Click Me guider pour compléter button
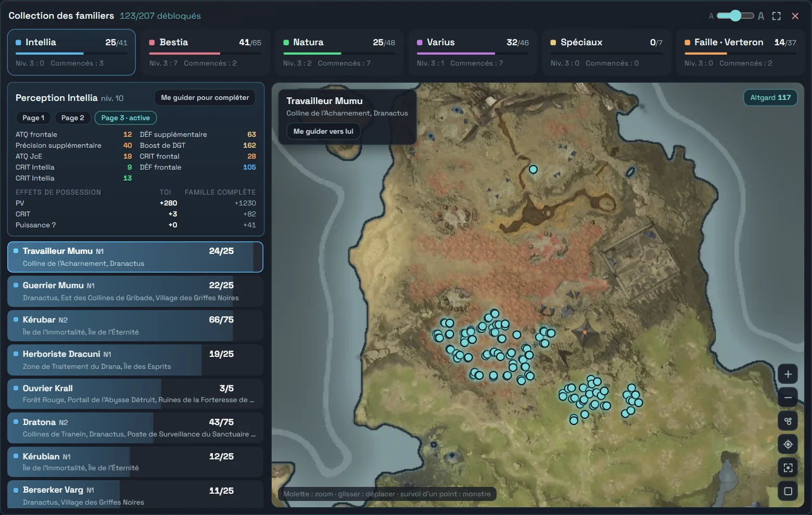This screenshot has height=515, width=812. (x=205, y=98)
